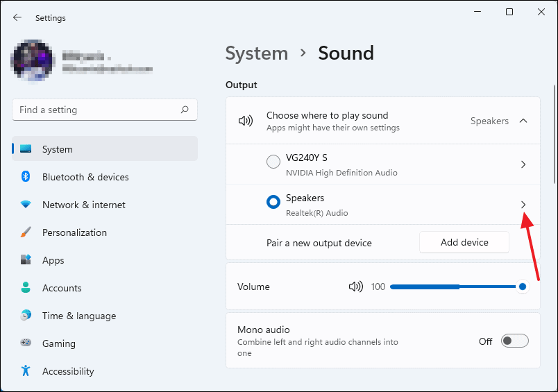Select Speakers radio button
This screenshot has width=558, height=392.
click(273, 202)
